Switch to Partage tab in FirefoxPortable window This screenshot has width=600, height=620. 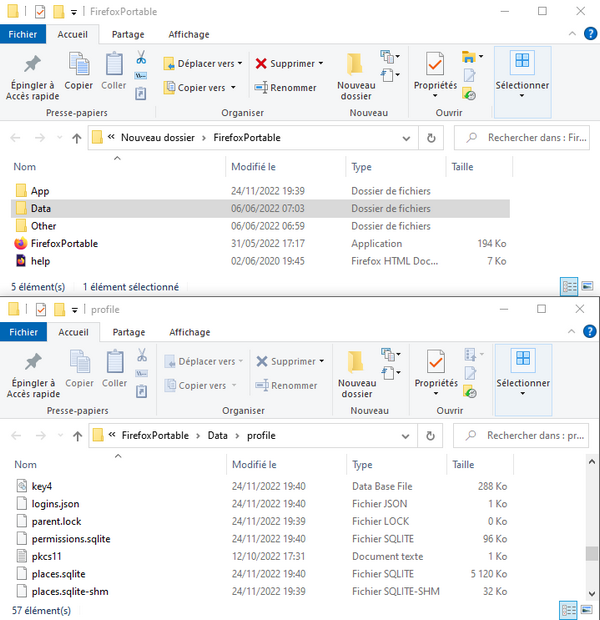(x=128, y=34)
